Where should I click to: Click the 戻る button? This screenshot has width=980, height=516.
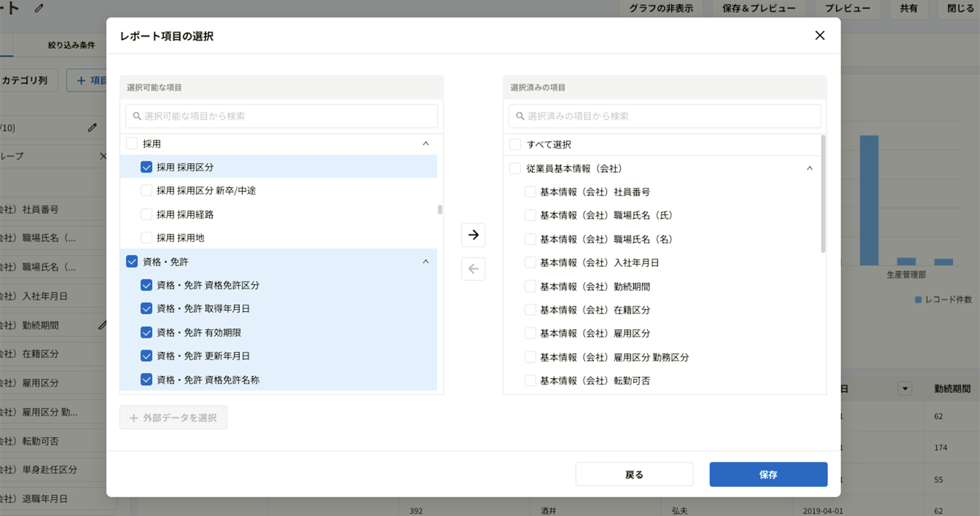[x=634, y=474]
